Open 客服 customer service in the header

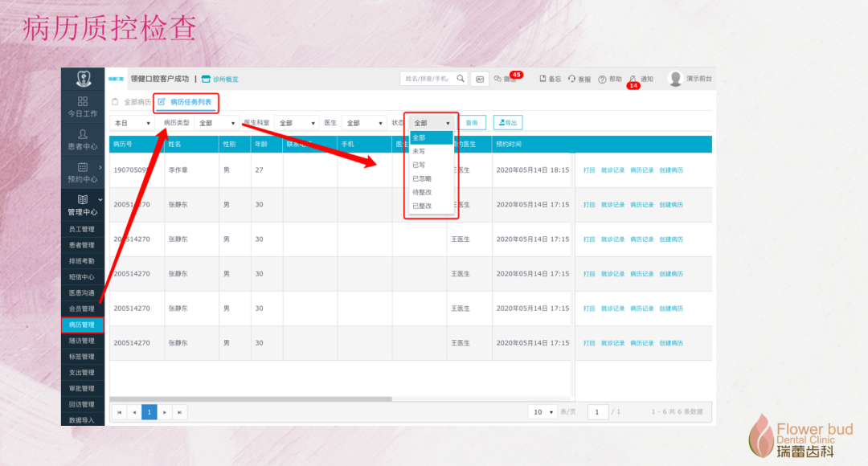click(579, 80)
